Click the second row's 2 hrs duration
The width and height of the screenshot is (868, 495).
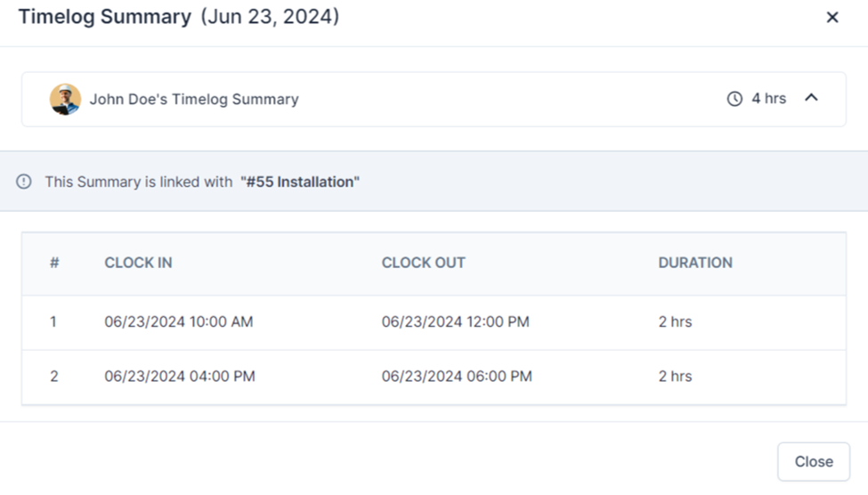point(675,376)
